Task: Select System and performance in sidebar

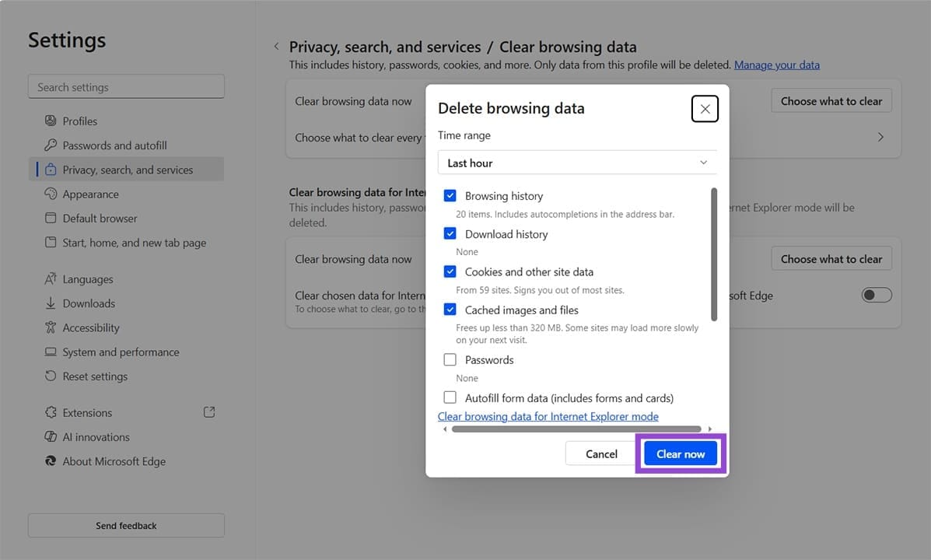Action: click(121, 352)
